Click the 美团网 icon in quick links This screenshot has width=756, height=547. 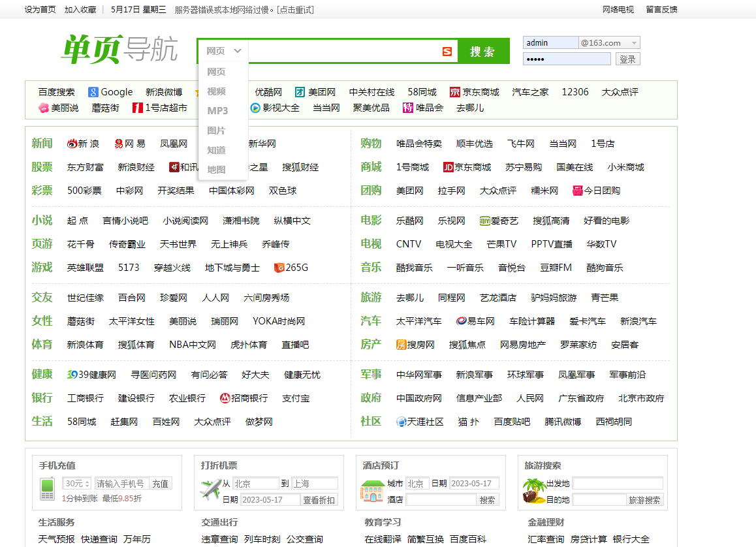300,92
